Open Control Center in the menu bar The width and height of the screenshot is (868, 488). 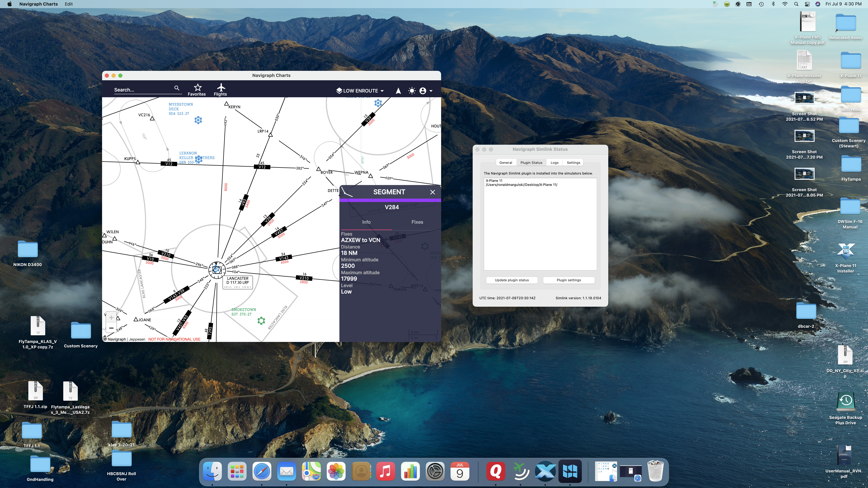coord(807,4)
